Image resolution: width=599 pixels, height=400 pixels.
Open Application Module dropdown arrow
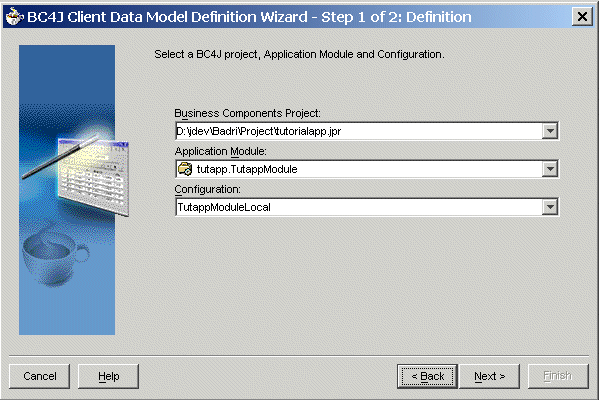550,169
